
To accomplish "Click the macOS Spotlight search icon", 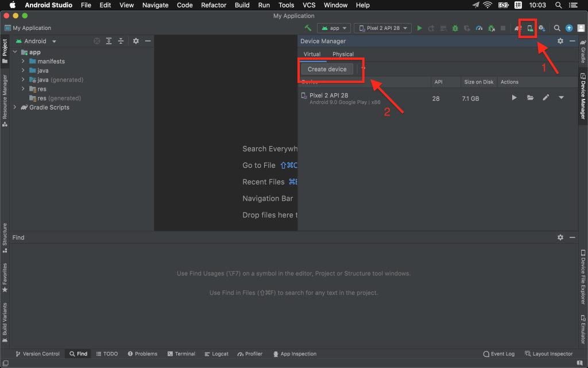I will [x=558, y=5].
